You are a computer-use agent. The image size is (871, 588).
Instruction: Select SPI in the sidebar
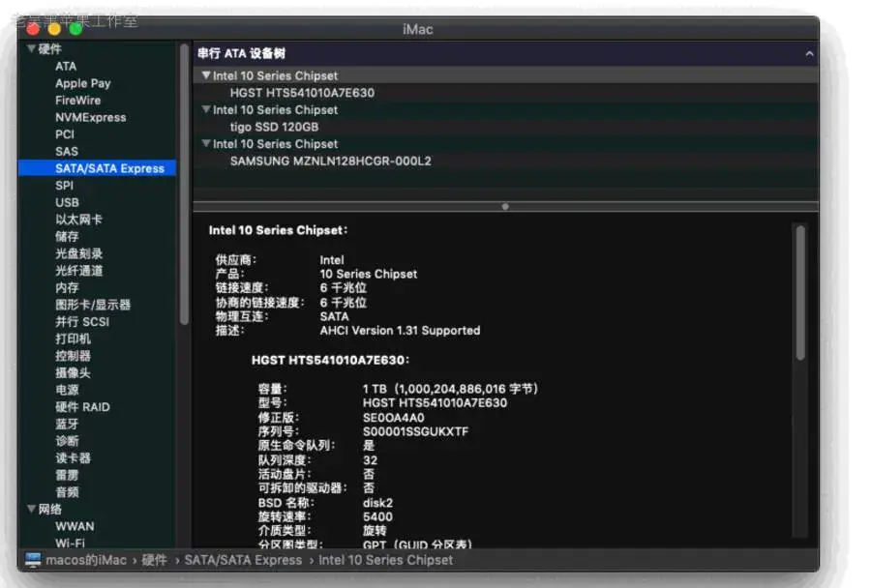click(x=64, y=186)
